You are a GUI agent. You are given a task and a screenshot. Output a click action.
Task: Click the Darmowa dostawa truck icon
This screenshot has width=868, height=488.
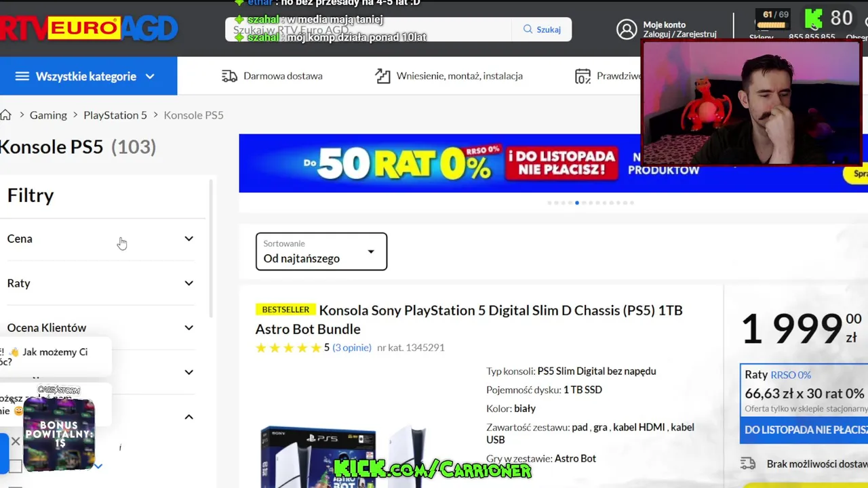pos(229,76)
